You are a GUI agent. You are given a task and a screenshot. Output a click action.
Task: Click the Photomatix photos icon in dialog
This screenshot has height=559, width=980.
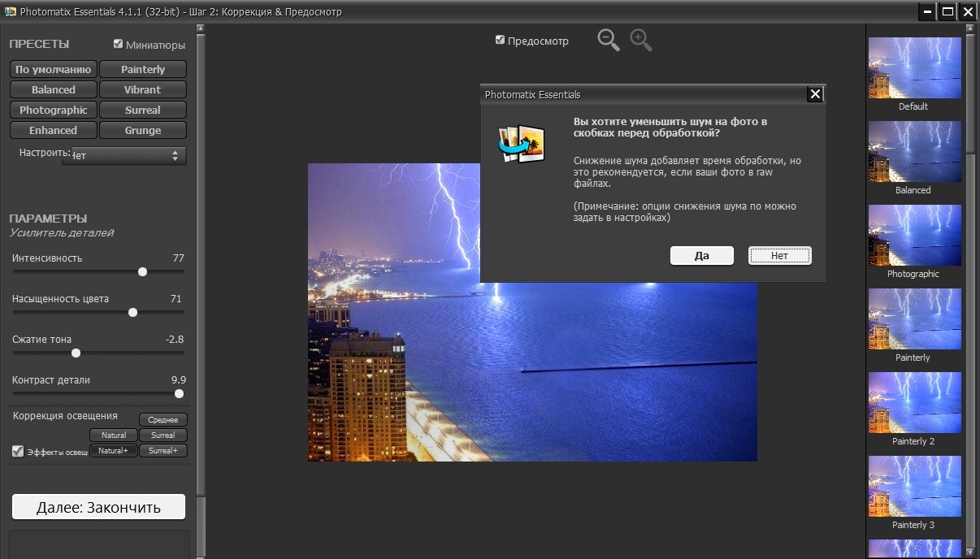[520, 144]
